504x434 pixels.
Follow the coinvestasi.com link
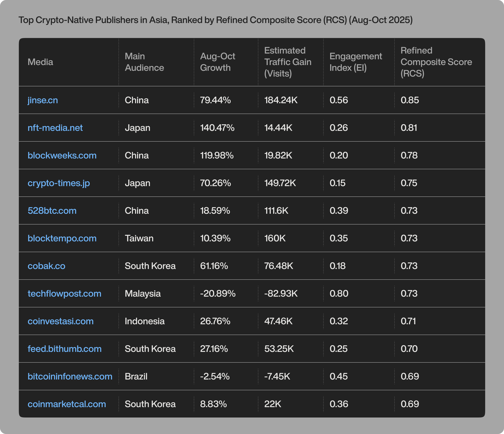pos(61,321)
